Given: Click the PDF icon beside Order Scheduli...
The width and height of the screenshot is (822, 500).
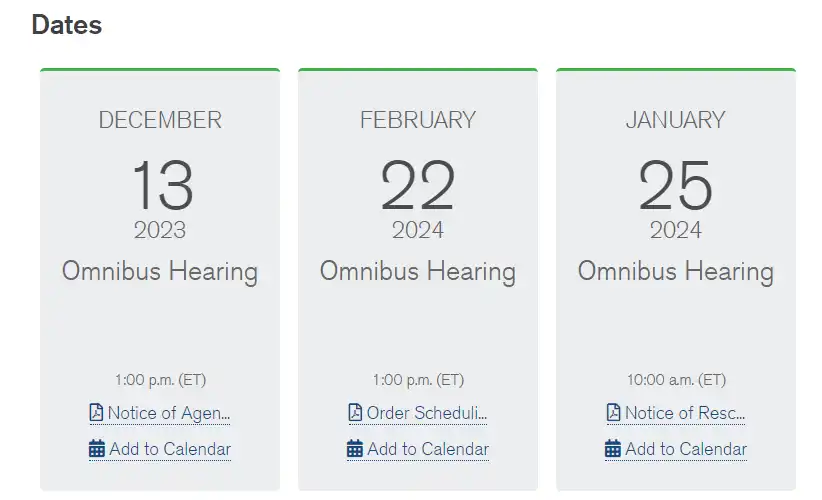Looking at the screenshot, I should tap(355, 412).
